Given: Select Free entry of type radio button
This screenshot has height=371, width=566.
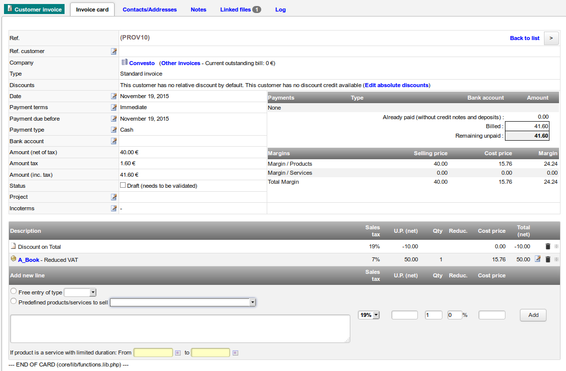Looking at the screenshot, I should pos(13,291).
